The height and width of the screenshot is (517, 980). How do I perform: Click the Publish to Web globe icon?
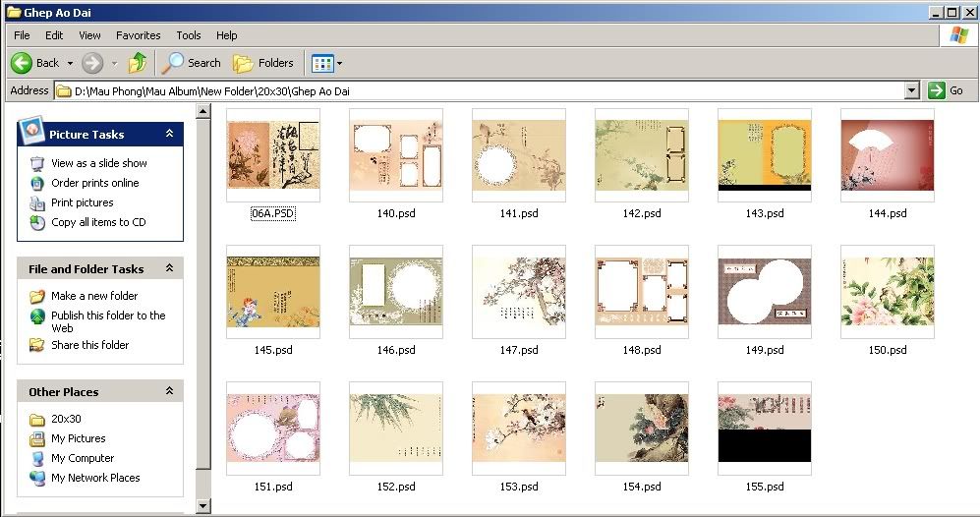[x=37, y=316]
